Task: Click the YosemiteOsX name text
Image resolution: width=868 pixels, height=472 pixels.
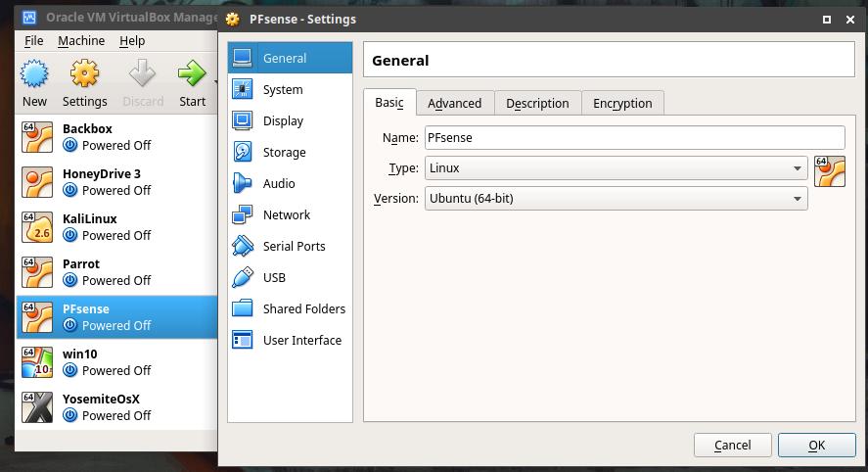Action: pos(102,399)
